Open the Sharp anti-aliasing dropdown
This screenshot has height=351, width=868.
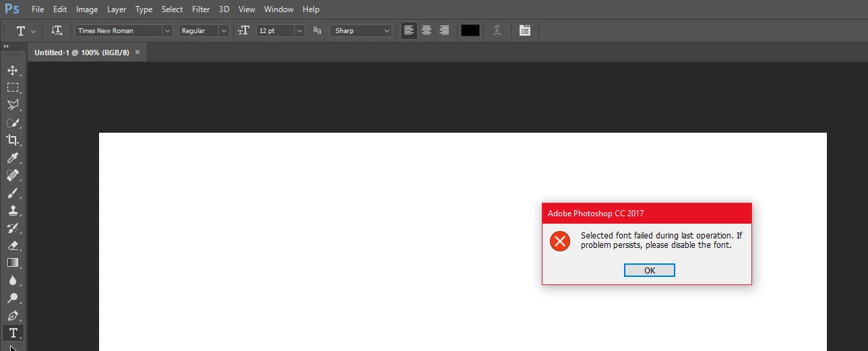click(x=361, y=31)
